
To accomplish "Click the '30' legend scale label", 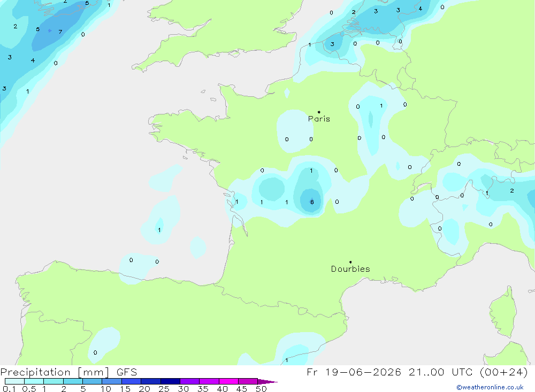I will pyautogui.click(x=184, y=389).
